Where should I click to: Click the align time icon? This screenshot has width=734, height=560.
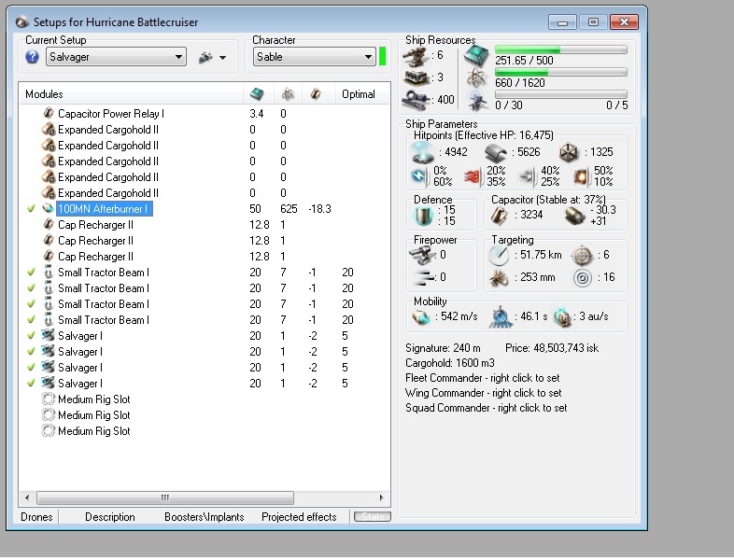(500, 317)
